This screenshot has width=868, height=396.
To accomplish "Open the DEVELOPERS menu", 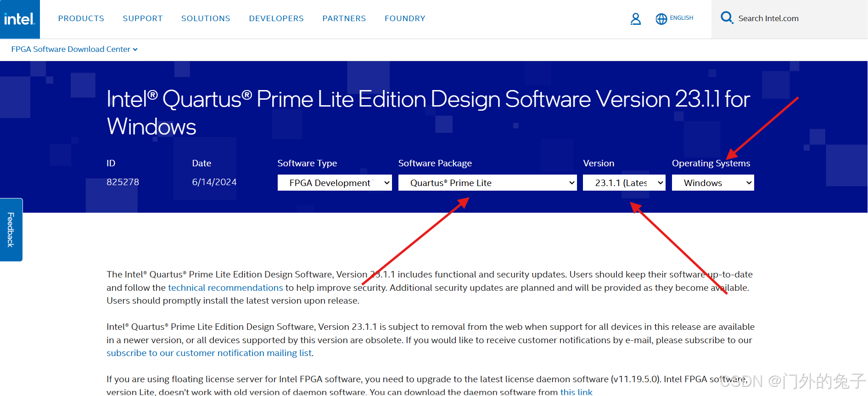I will pos(276,18).
